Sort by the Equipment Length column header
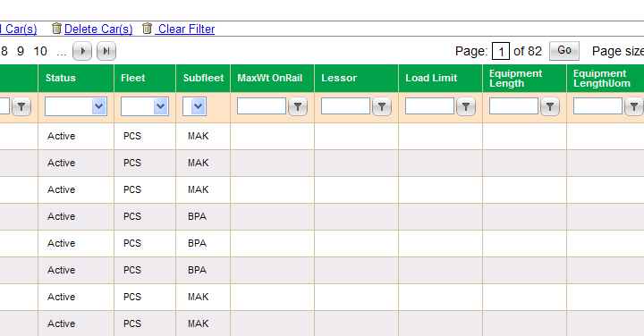 click(x=516, y=79)
